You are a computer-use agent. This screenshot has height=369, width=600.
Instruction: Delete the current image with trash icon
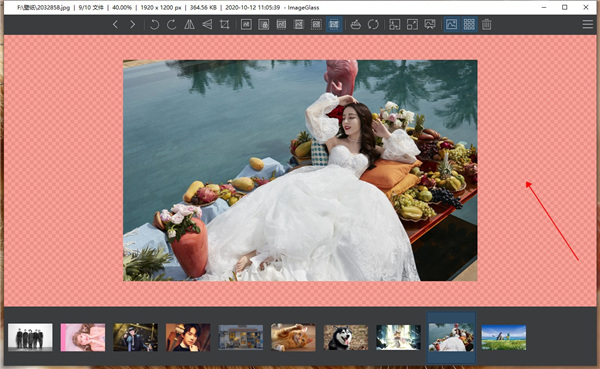[x=486, y=24]
